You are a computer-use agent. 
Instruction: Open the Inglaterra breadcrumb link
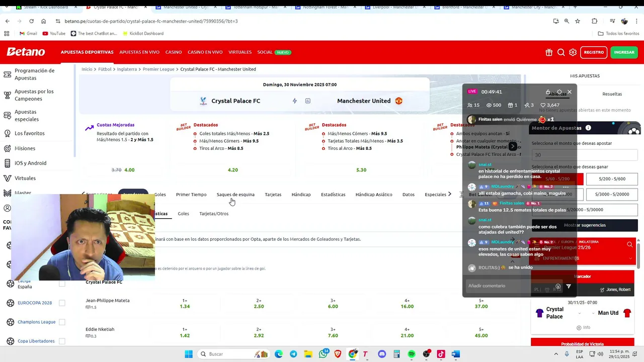click(127, 69)
